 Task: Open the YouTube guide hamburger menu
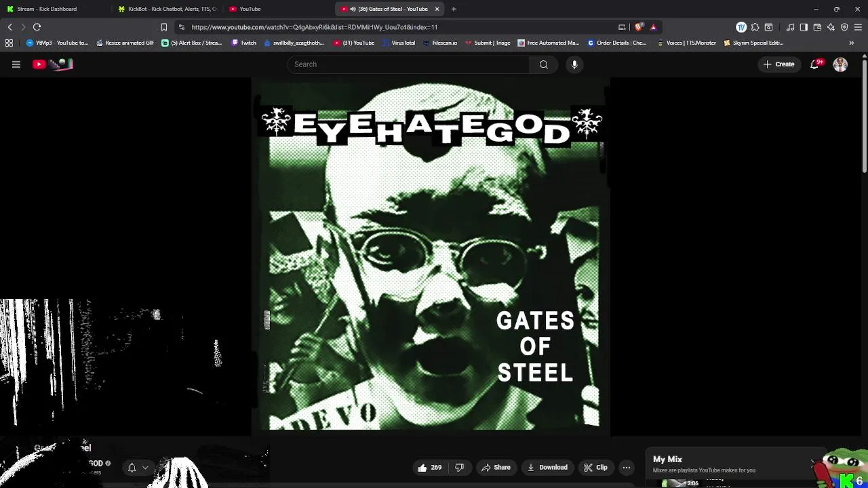coord(16,64)
